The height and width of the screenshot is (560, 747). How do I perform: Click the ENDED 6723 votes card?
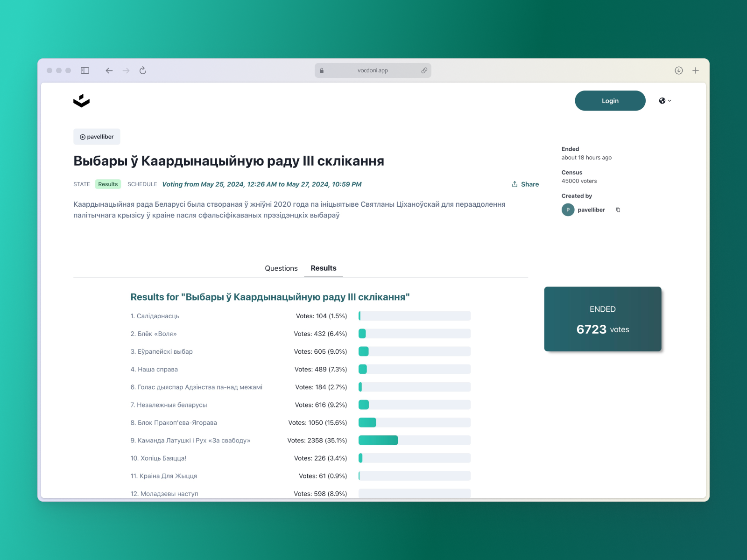602,319
